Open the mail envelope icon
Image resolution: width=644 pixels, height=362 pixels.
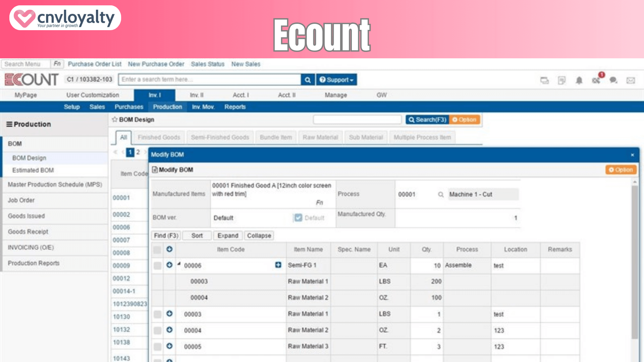[x=631, y=80]
